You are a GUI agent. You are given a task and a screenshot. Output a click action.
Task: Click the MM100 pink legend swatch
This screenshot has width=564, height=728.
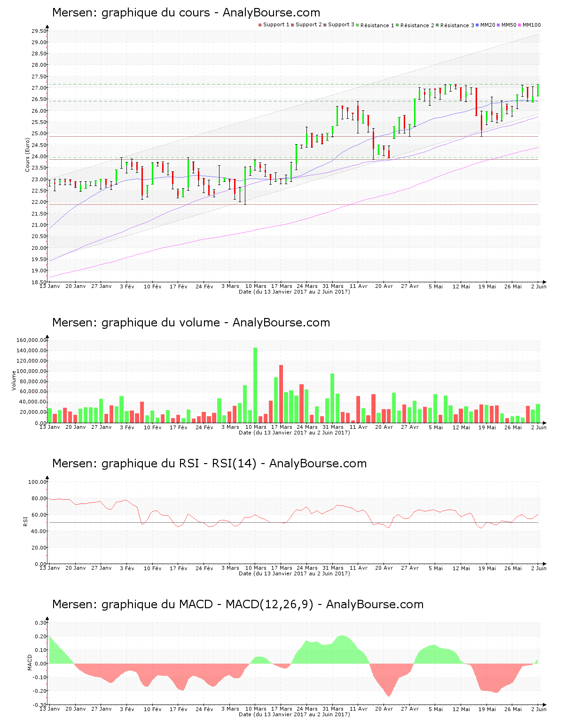(520, 25)
